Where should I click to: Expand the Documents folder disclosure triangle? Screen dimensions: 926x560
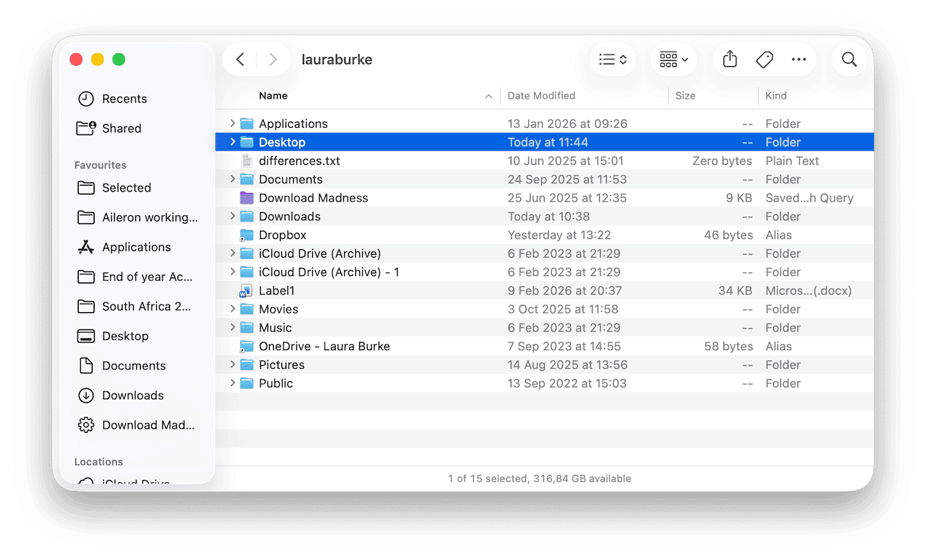point(232,179)
